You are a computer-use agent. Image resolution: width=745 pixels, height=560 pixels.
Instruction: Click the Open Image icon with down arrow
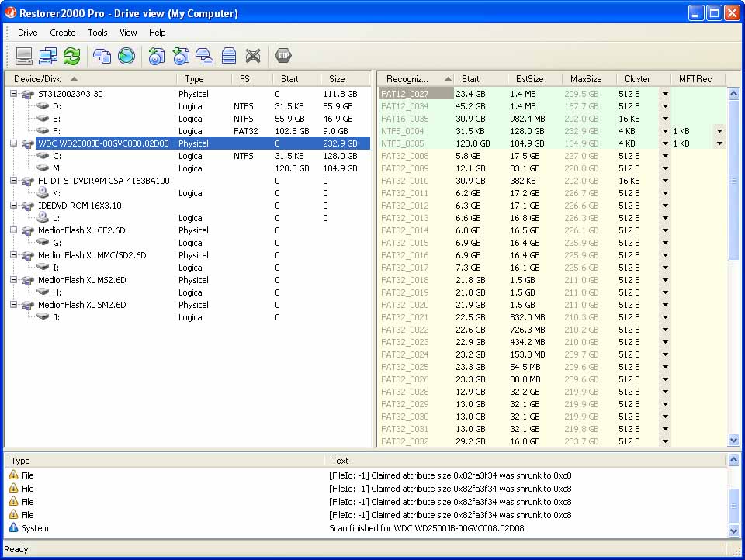click(x=181, y=56)
